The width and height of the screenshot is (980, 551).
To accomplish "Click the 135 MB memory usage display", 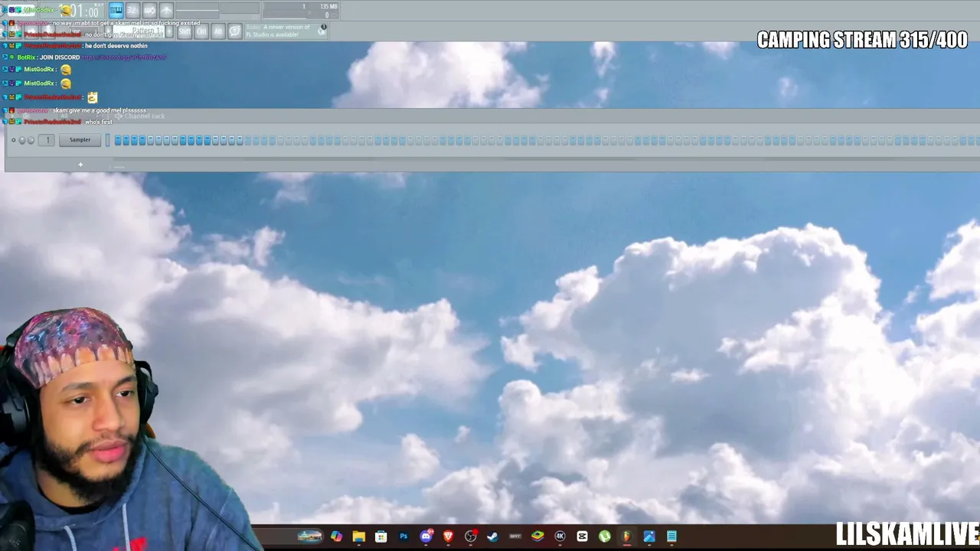I will click(x=328, y=7).
